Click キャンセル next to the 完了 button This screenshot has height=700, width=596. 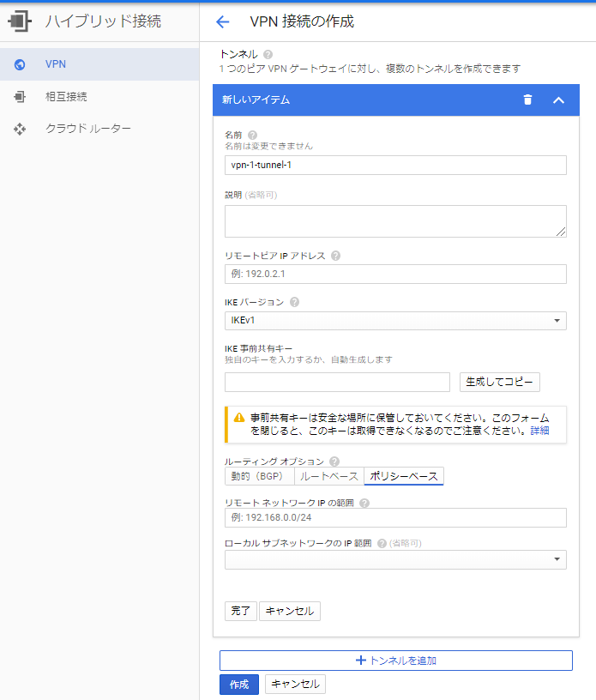[290, 611]
